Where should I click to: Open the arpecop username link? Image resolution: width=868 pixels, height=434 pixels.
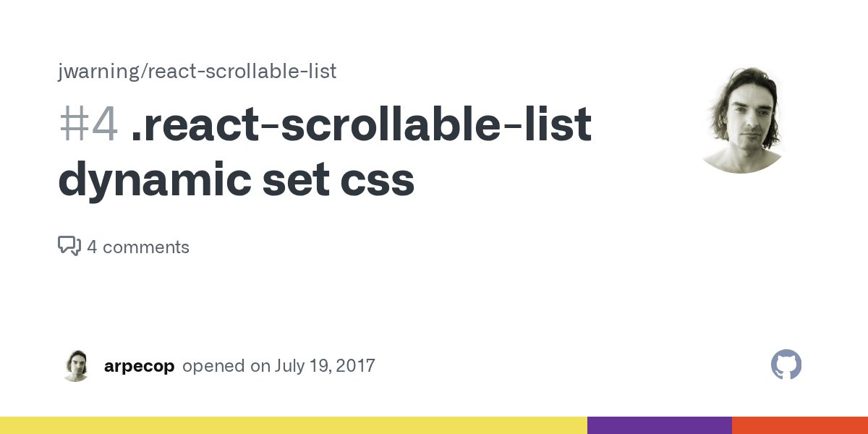tap(139, 366)
